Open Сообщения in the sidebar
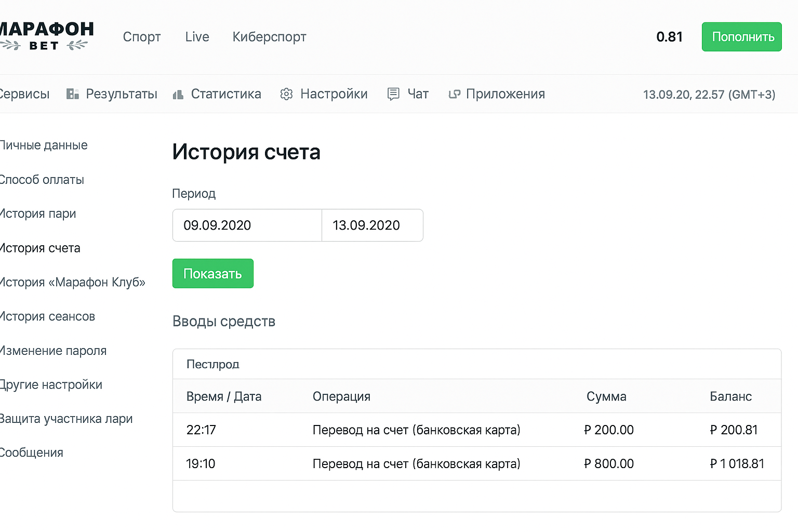 pos(32,453)
